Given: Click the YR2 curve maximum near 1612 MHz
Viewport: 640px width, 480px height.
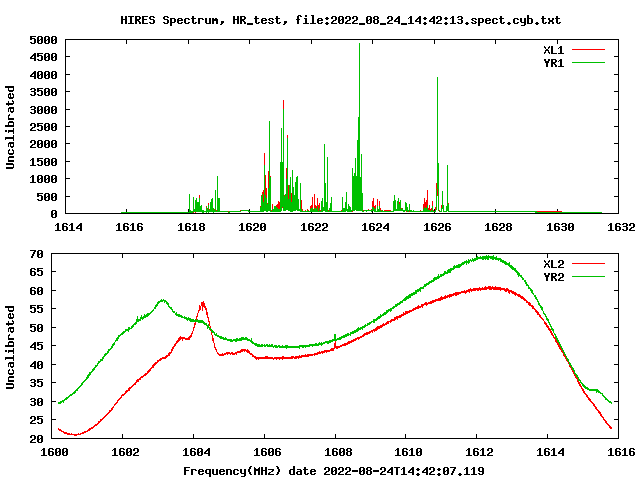Looking at the screenshot, I should tap(487, 257).
